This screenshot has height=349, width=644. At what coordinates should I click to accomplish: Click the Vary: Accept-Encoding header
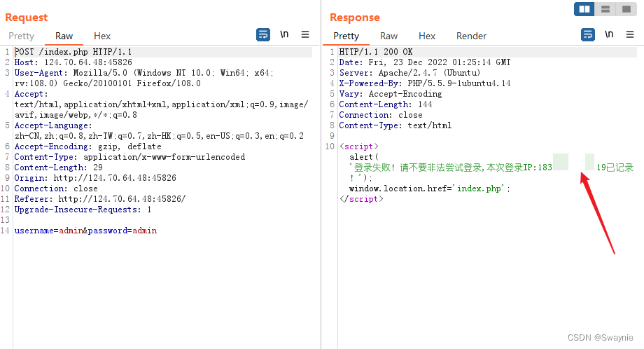tap(391, 94)
